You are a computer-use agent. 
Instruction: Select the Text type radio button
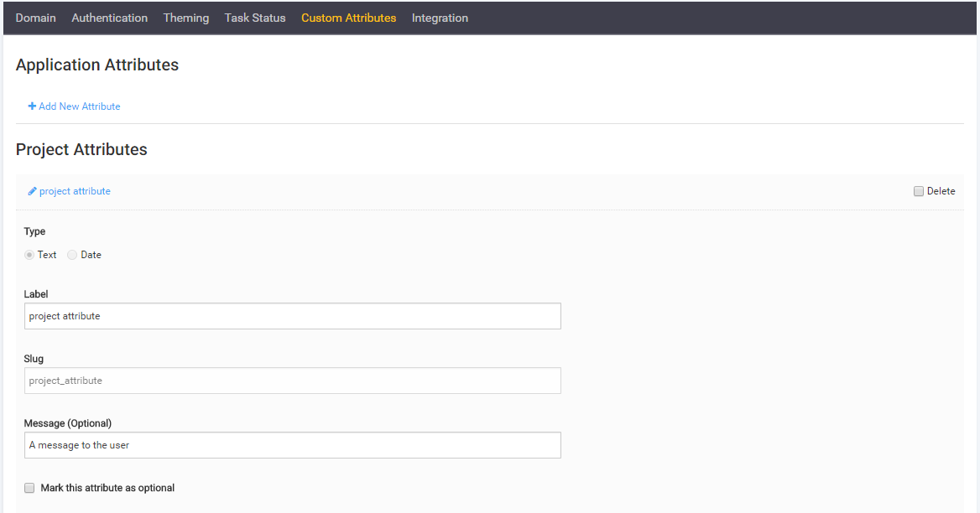coord(29,255)
